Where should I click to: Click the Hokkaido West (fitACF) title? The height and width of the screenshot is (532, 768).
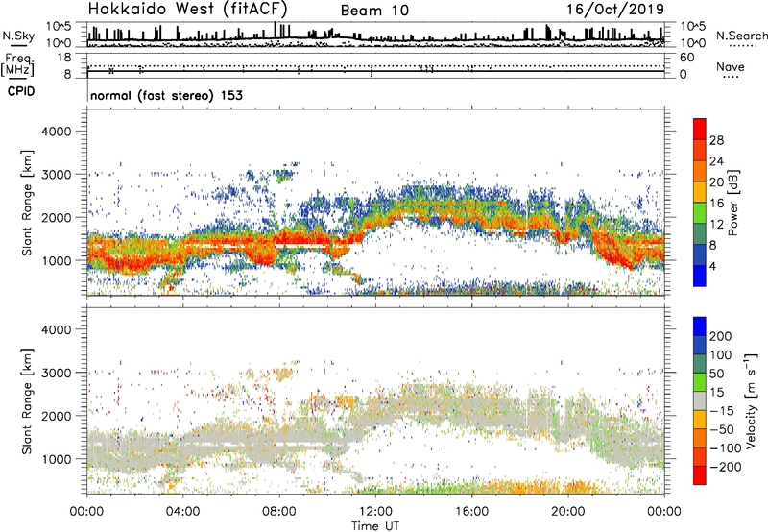tap(187, 9)
